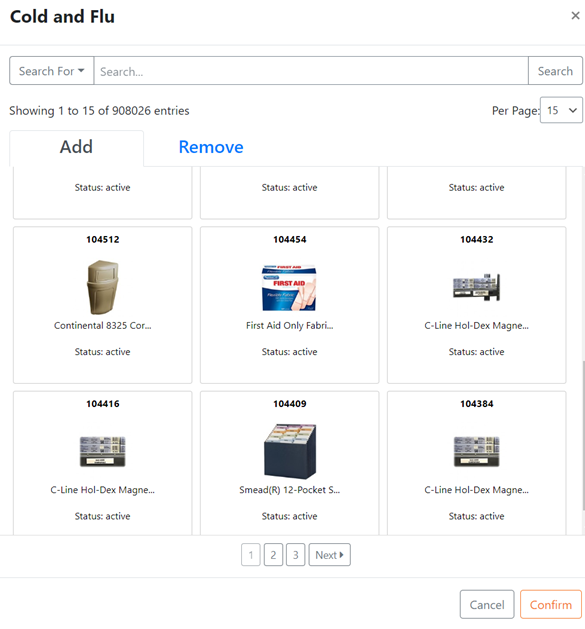The height and width of the screenshot is (629, 585).
Task: Click the product list vertical scrollbar
Action: (x=583, y=435)
